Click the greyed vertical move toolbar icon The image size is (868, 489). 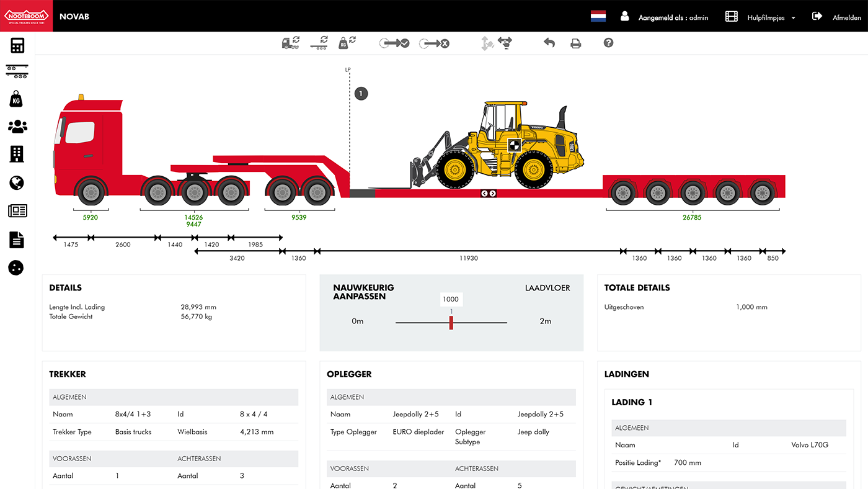point(487,43)
